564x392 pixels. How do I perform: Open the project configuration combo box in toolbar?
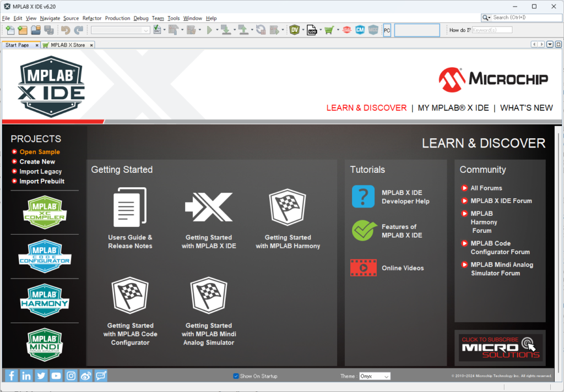point(121,30)
